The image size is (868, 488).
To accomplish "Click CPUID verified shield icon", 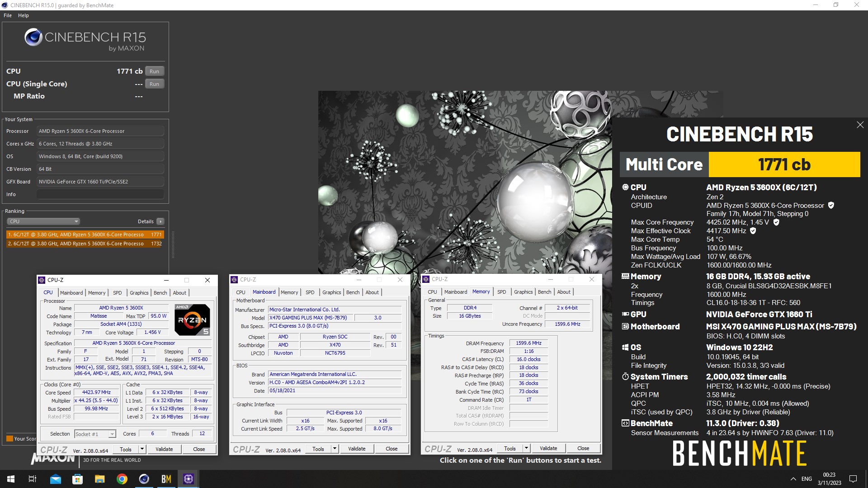I will (x=831, y=206).
